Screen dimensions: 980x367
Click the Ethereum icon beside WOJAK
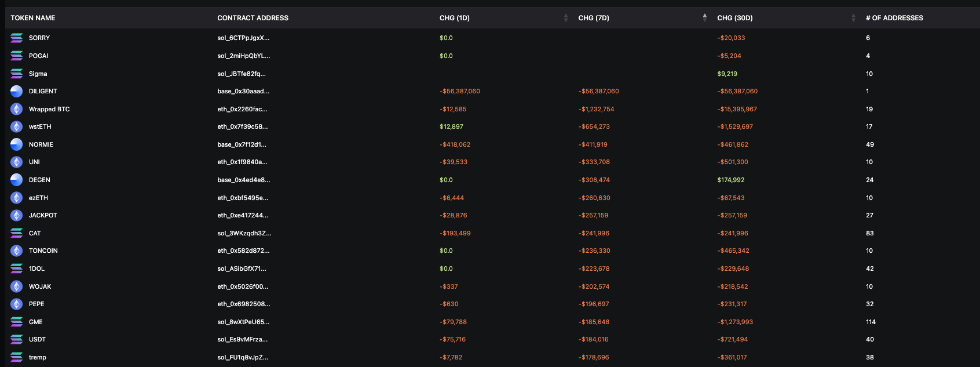17,286
